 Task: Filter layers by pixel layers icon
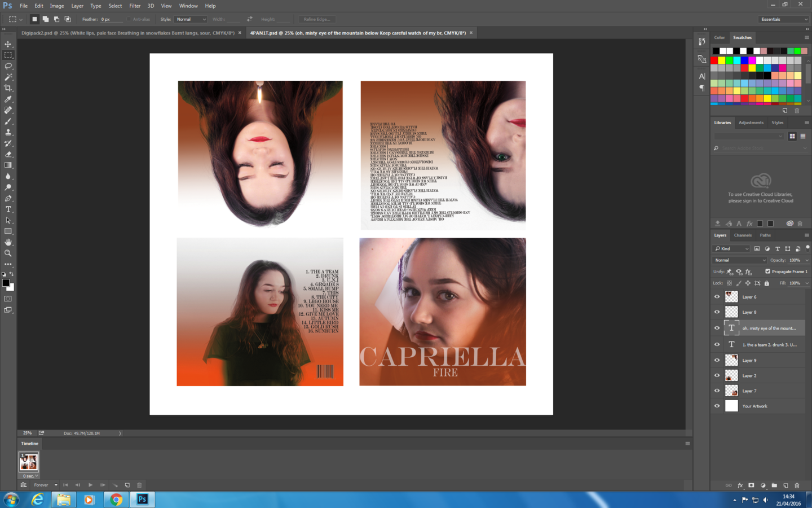(x=757, y=248)
